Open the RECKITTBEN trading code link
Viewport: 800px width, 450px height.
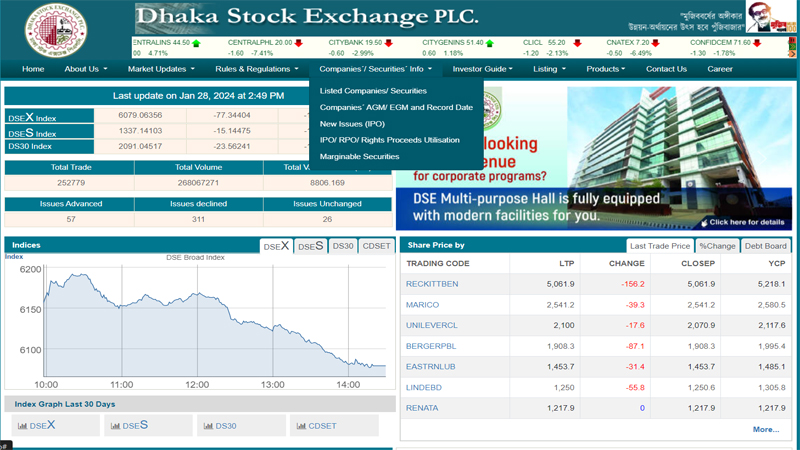coord(432,284)
